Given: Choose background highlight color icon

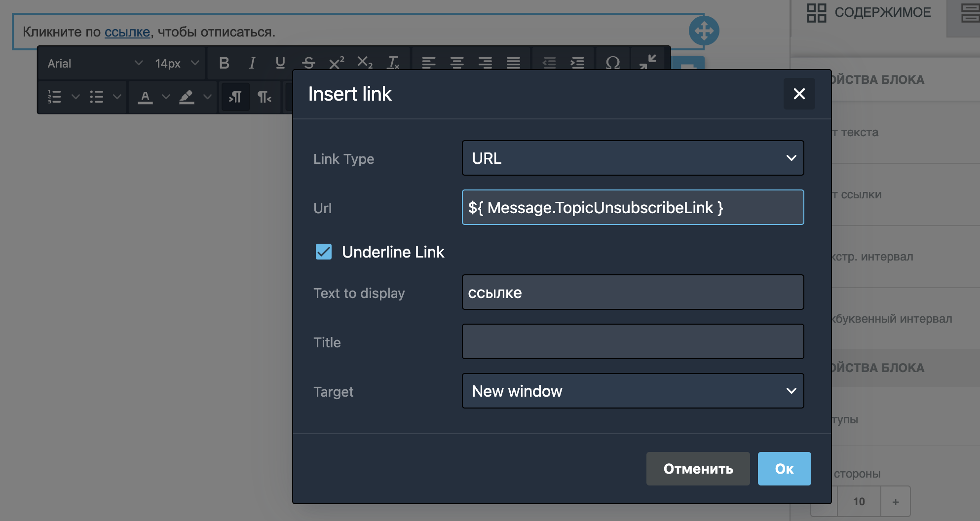Looking at the screenshot, I should 187,97.
